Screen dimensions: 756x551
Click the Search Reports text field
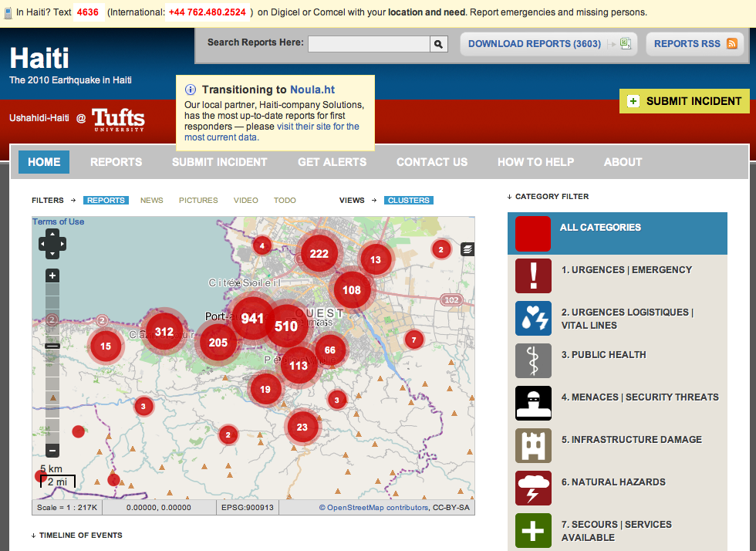point(368,45)
